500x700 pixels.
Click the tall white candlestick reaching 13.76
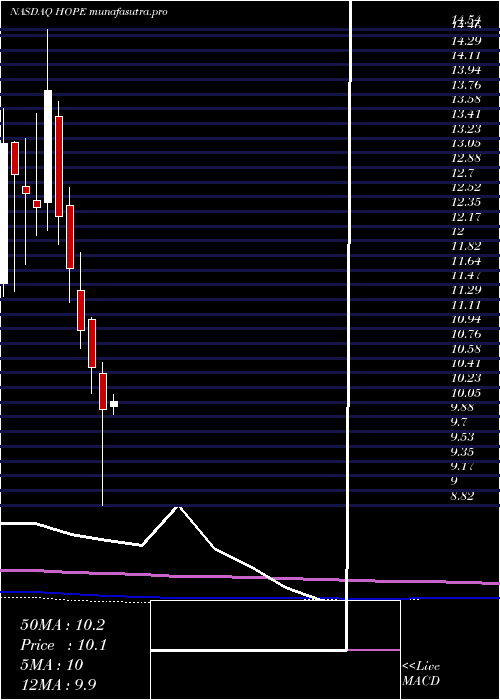point(48,146)
